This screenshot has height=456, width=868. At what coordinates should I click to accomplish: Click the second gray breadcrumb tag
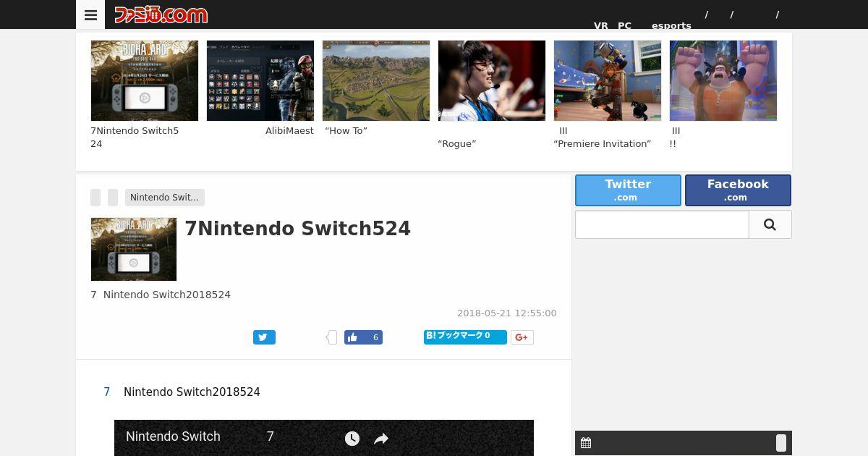(x=113, y=198)
